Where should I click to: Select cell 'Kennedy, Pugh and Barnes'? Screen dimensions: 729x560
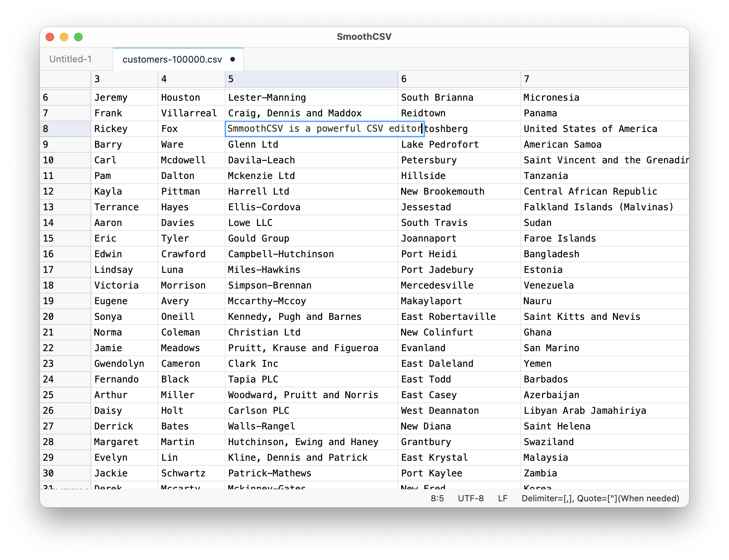click(311, 317)
